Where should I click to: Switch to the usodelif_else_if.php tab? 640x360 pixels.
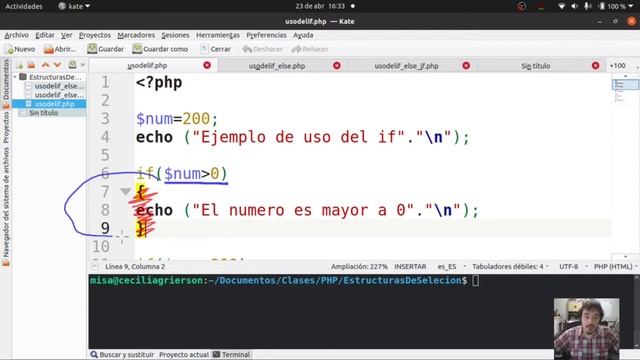tap(407, 66)
